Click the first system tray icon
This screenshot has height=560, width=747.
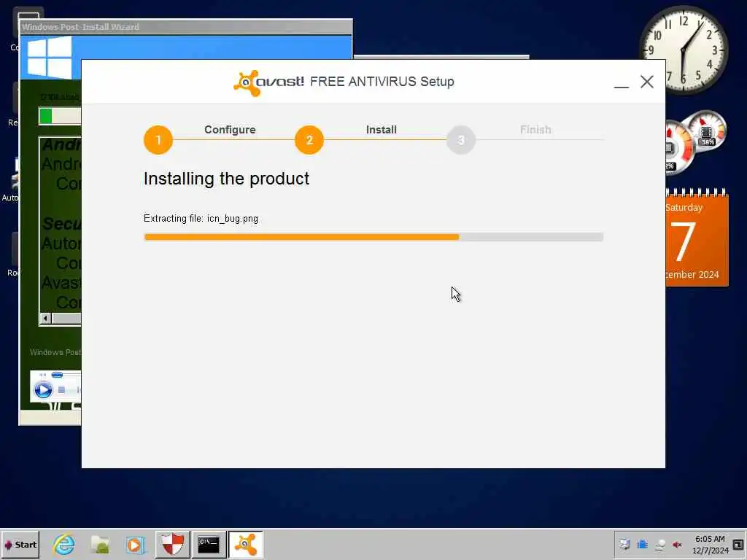(x=624, y=545)
